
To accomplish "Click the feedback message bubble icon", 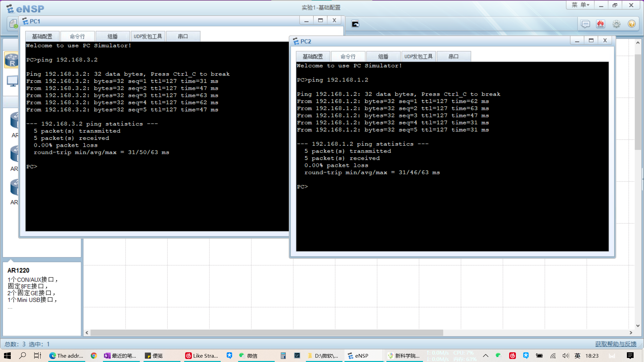I will coord(585,24).
